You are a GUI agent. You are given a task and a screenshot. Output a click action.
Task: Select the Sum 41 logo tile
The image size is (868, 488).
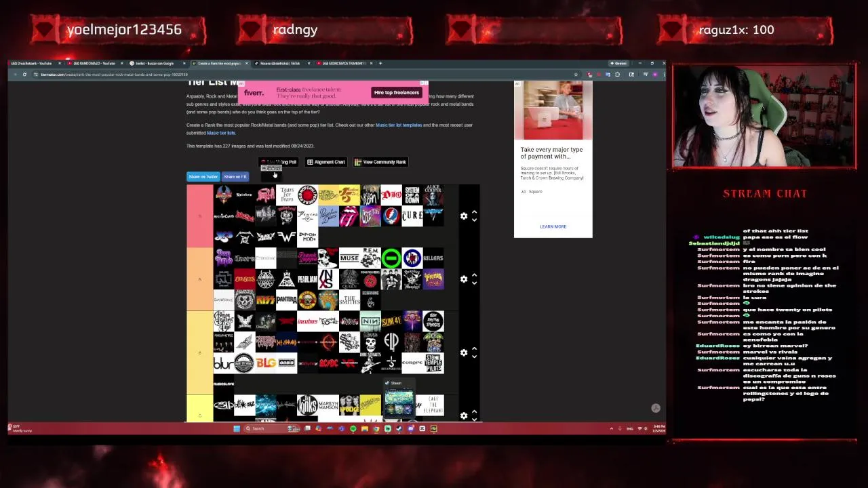tap(391, 321)
